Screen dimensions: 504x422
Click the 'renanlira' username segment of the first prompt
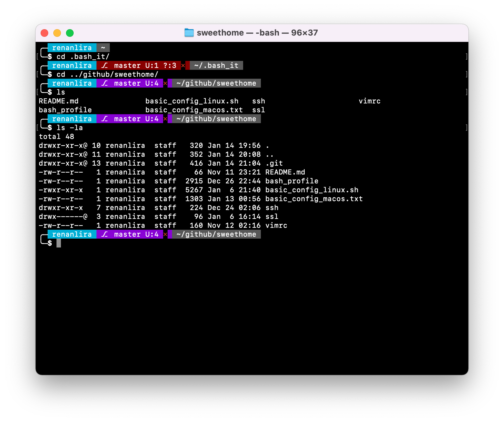point(72,48)
